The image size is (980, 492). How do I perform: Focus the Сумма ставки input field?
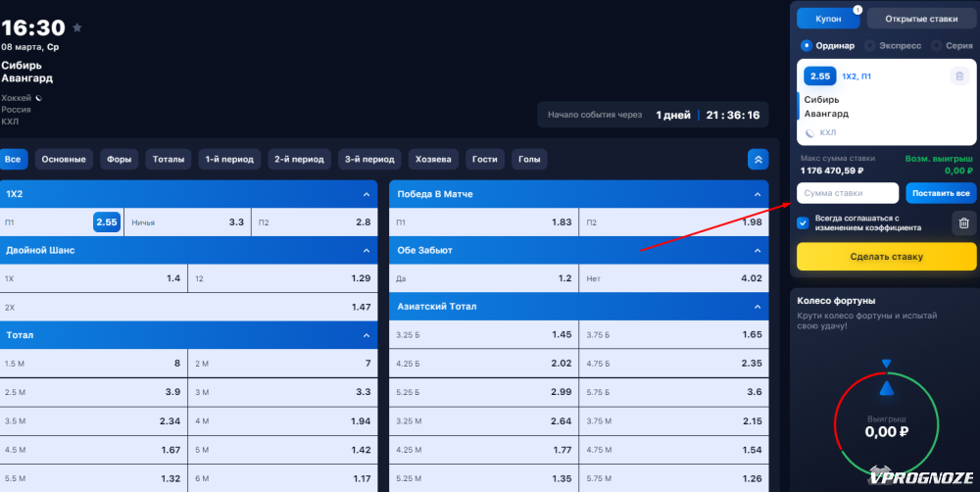(848, 193)
